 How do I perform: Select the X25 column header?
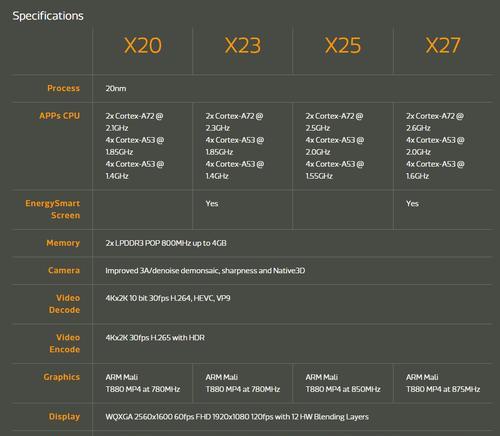(x=343, y=45)
